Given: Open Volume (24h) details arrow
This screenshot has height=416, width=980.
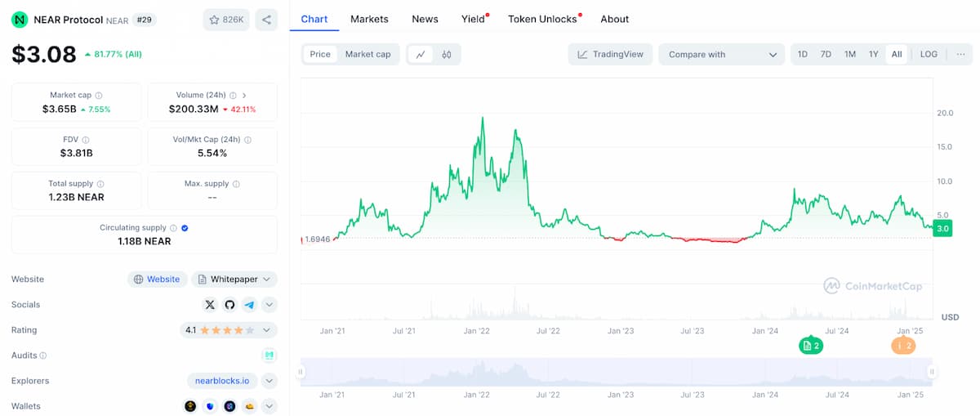Looking at the screenshot, I should [x=244, y=96].
